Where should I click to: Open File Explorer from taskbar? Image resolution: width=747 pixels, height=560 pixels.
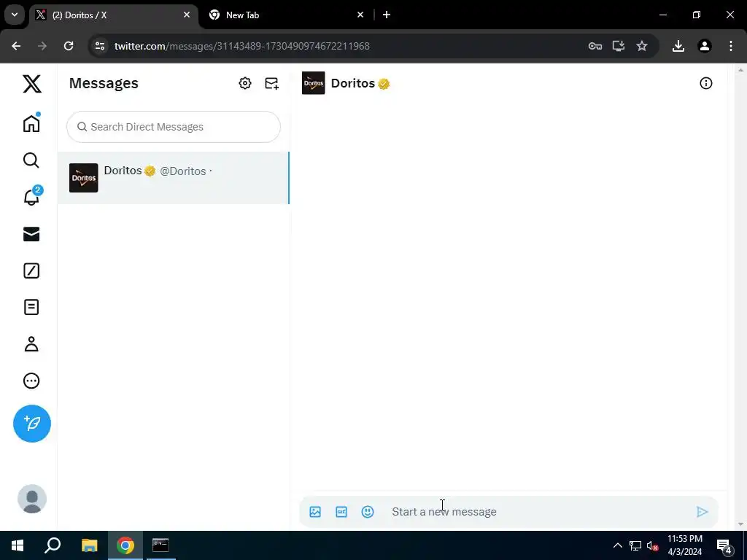pyautogui.click(x=89, y=545)
